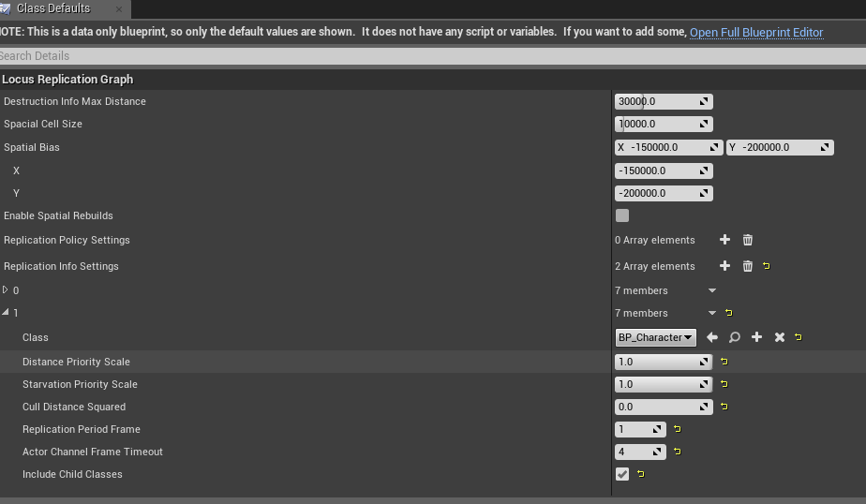The height and width of the screenshot is (504, 866).
Task: Empty the Replication Policy Settings array
Action: [x=747, y=240]
